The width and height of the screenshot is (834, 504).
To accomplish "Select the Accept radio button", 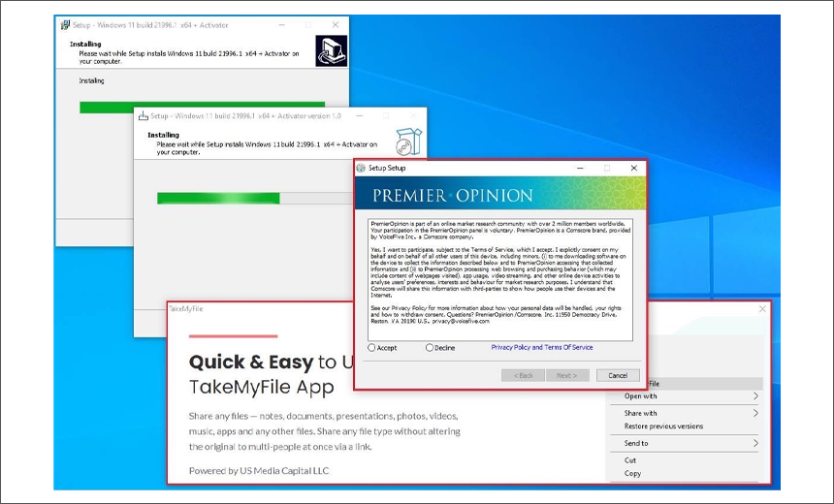I will [371, 348].
